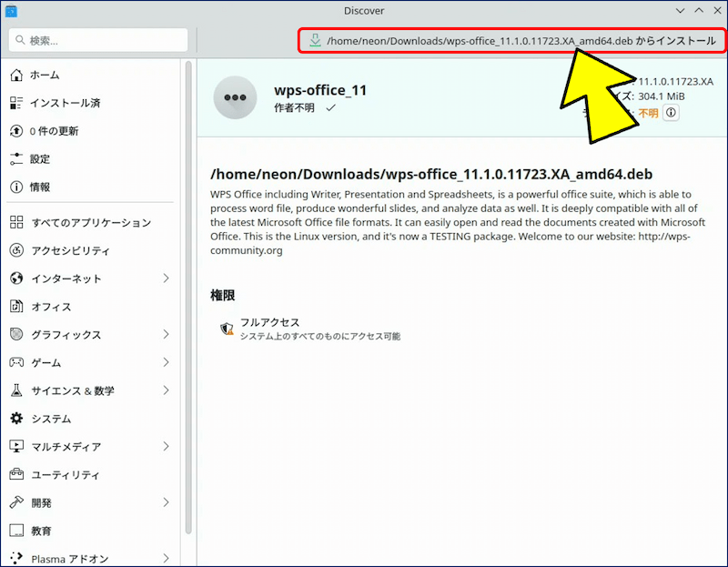728x567 pixels.
Task: Click the アクセシビリティ accessibility icon
Action: [x=16, y=251]
